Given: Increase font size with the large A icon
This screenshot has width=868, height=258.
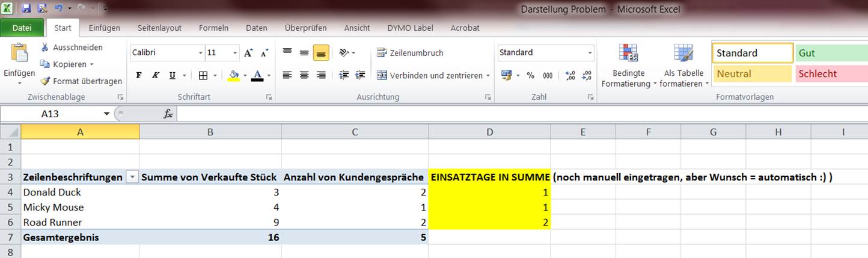Looking at the screenshot, I should (248, 53).
